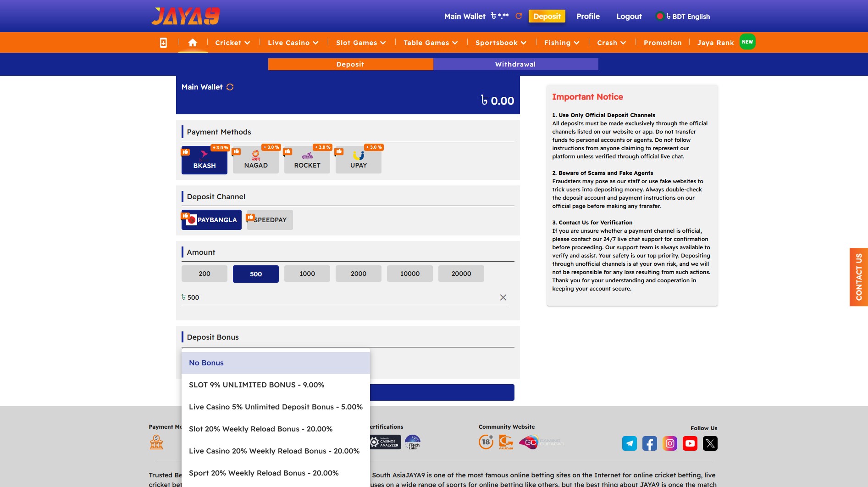868x487 pixels.
Task: Switch to the Deposit tab
Action: [x=351, y=64]
